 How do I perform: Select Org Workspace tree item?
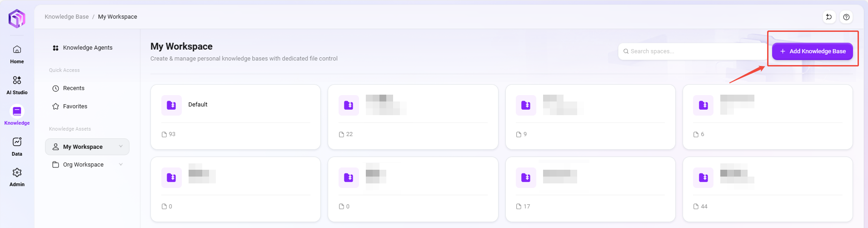coord(83,165)
